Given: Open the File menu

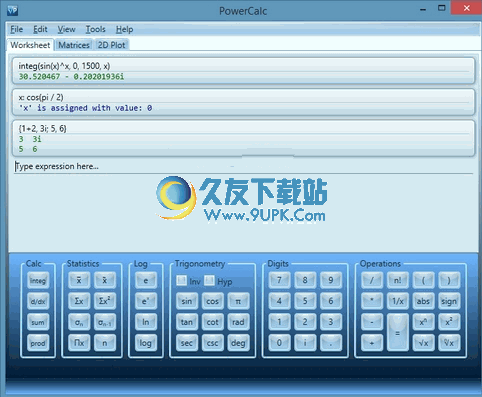Looking at the screenshot, I should (x=17, y=29).
